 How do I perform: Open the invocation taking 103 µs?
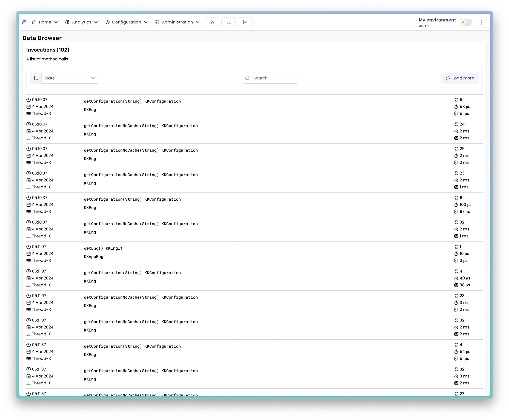[x=132, y=199]
